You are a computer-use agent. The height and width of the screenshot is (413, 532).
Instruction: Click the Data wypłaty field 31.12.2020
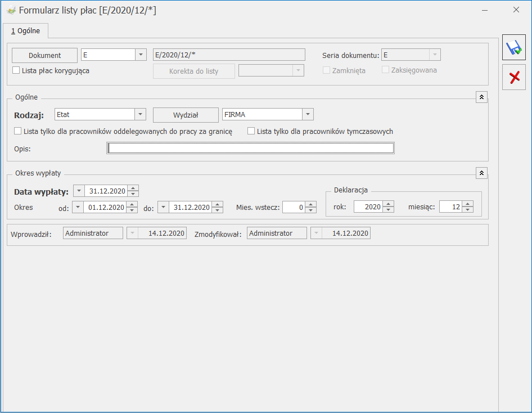pos(106,191)
